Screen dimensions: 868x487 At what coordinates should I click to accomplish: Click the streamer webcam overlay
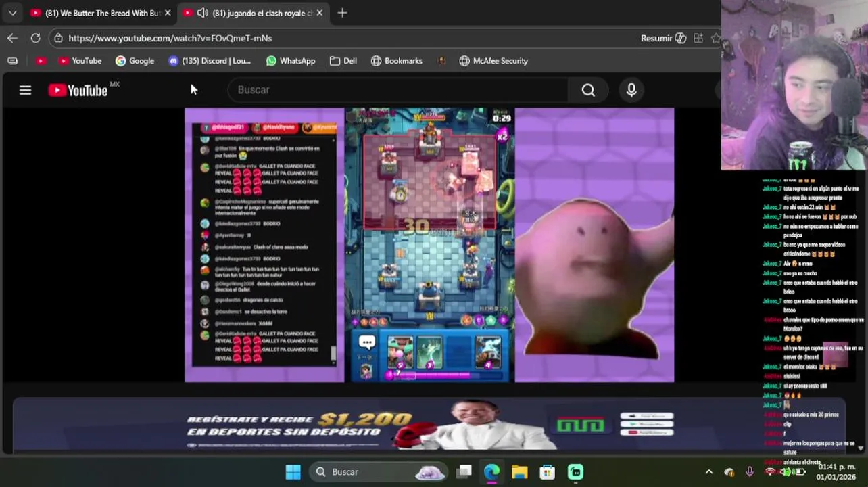click(794, 85)
